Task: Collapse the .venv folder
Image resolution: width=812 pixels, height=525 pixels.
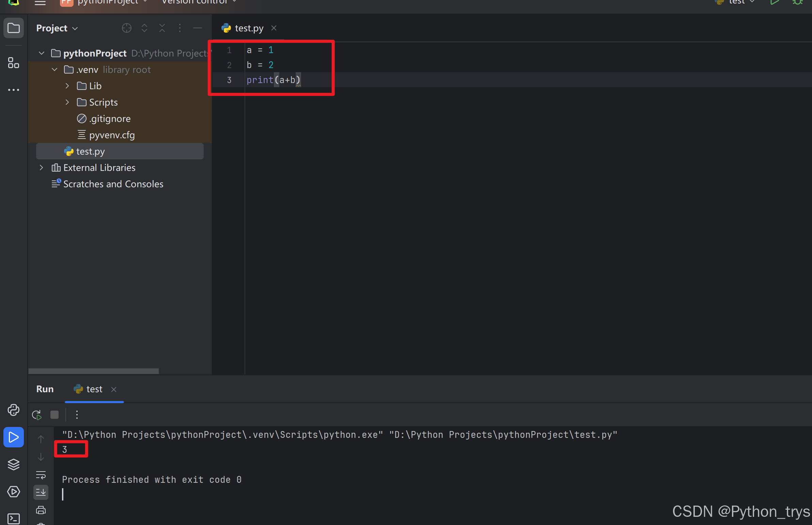Action: pyautogui.click(x=54, y=69)
